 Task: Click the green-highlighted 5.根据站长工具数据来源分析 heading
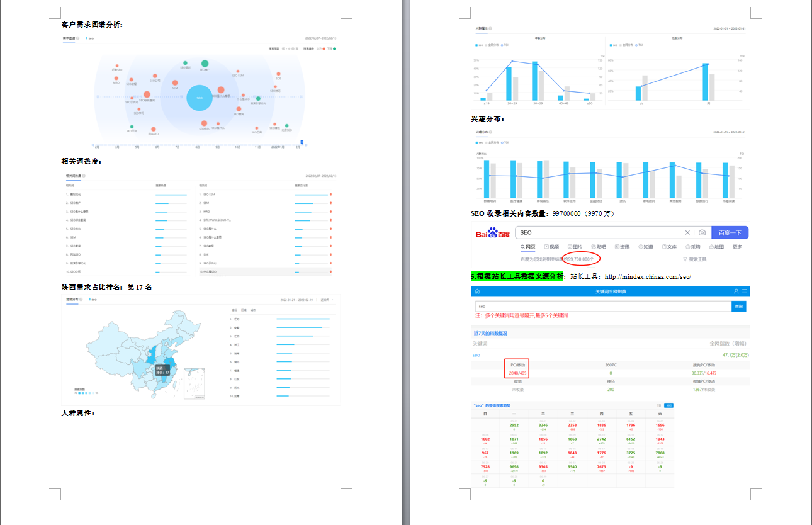(518, 276)
